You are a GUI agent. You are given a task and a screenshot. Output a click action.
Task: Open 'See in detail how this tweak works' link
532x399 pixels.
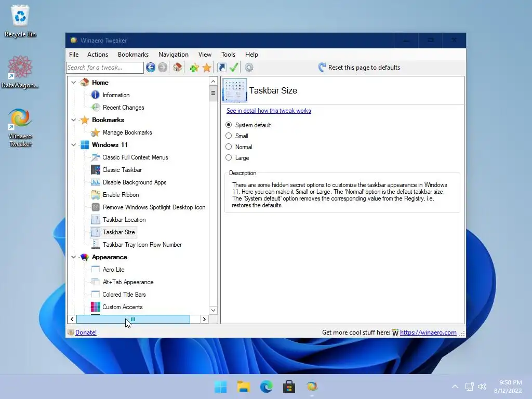point(269,111)
